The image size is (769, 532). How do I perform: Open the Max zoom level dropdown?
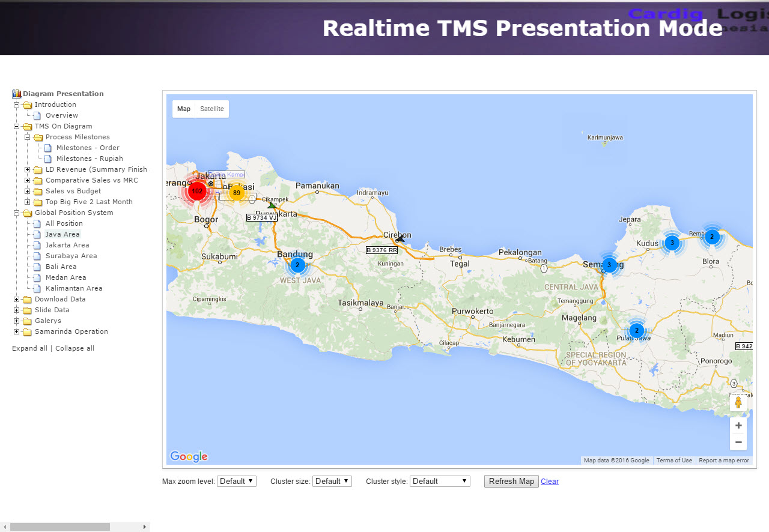click(x=237, y=481)
